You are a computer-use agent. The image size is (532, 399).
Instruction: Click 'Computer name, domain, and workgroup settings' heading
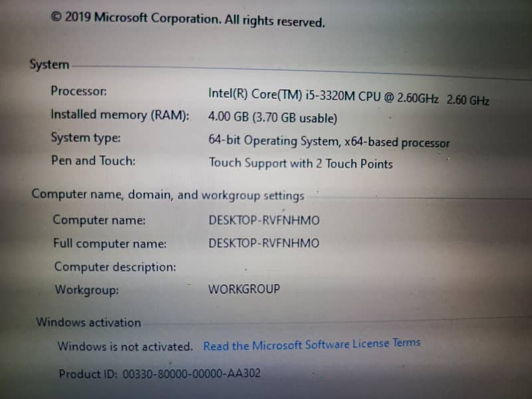tap(168, 195)
